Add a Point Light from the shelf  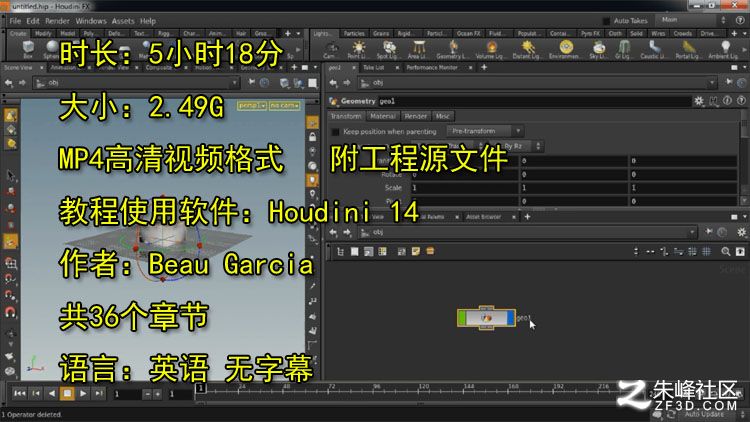358,49
